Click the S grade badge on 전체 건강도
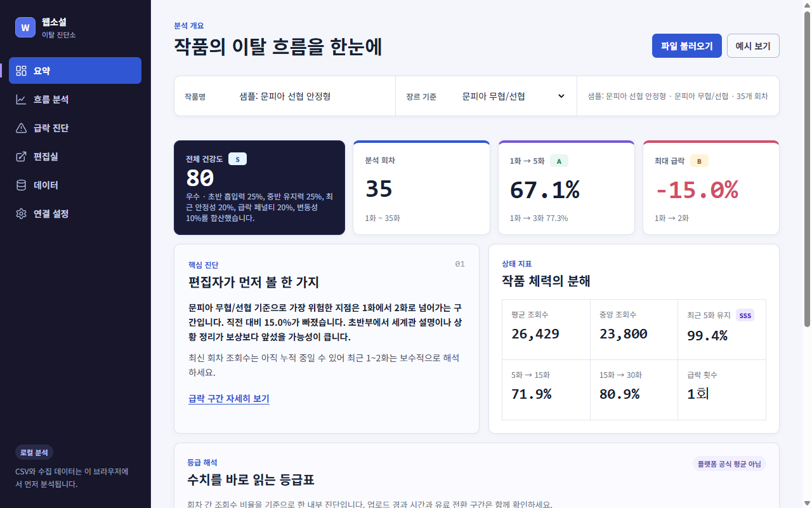 pyautogui.click(x=237, y=159)
